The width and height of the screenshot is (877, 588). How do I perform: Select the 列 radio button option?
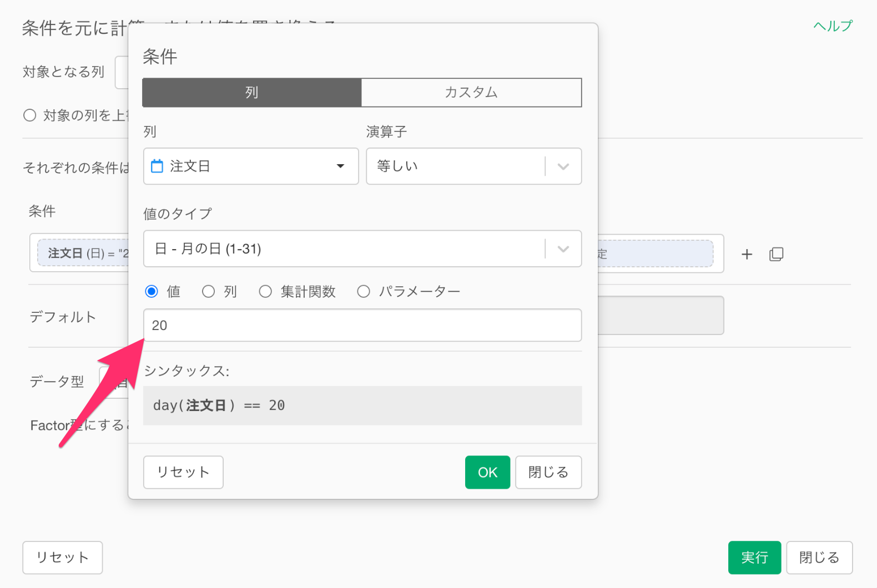[x=209, y=291]
